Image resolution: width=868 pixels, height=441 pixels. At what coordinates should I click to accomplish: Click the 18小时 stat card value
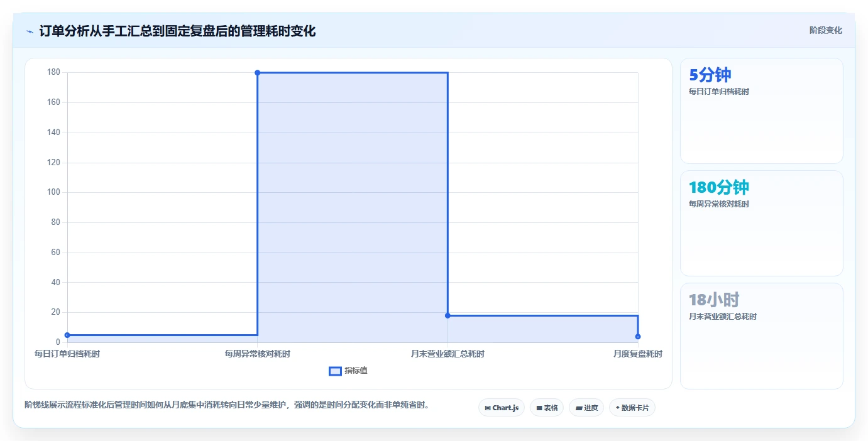[x=714, y=300]
